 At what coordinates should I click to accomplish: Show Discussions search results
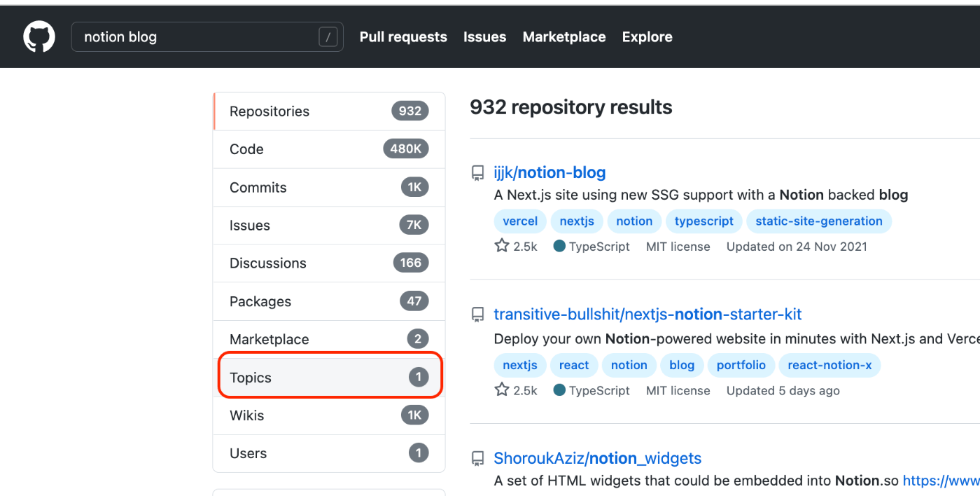329,263
